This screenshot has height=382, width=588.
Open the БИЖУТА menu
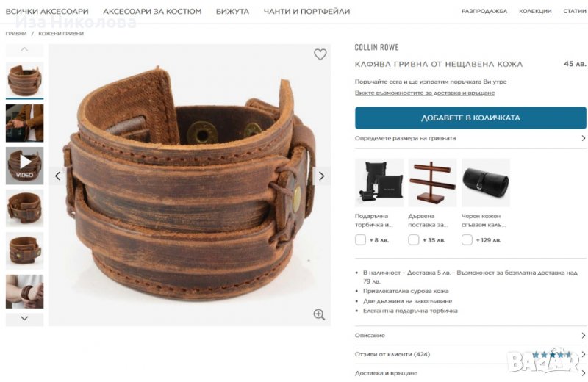[x=232, y=12]
